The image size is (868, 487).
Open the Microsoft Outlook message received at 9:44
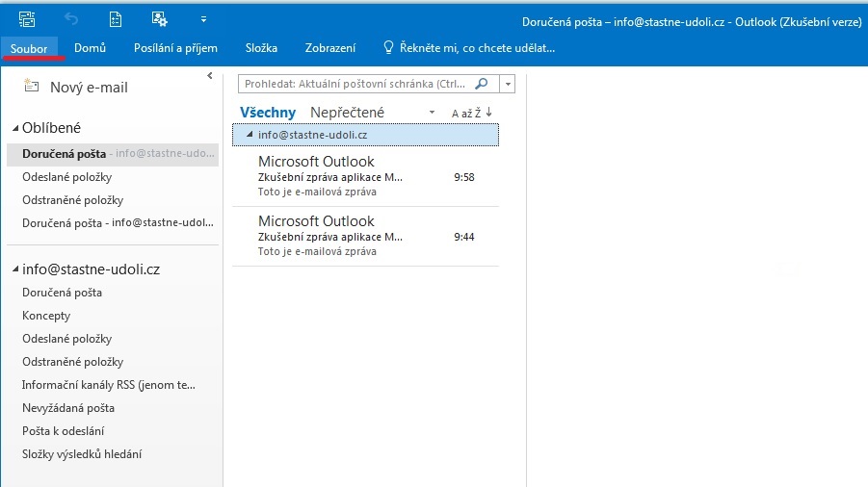click(365, 236)
